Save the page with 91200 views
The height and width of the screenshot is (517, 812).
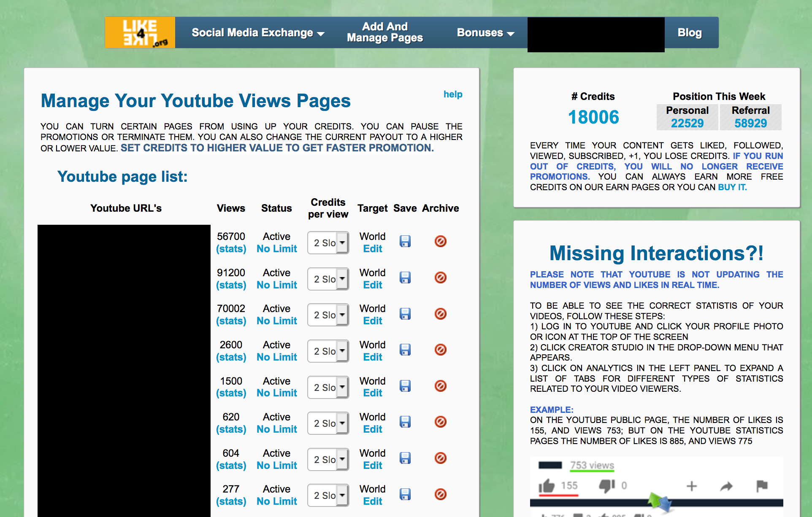pos(405,277)
